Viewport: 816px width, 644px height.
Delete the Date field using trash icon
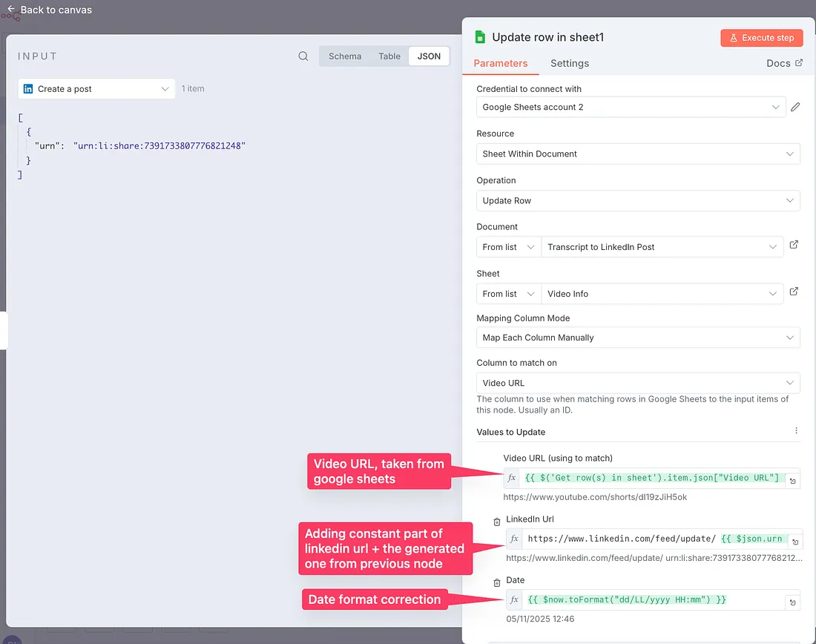[x=497, y=582]
